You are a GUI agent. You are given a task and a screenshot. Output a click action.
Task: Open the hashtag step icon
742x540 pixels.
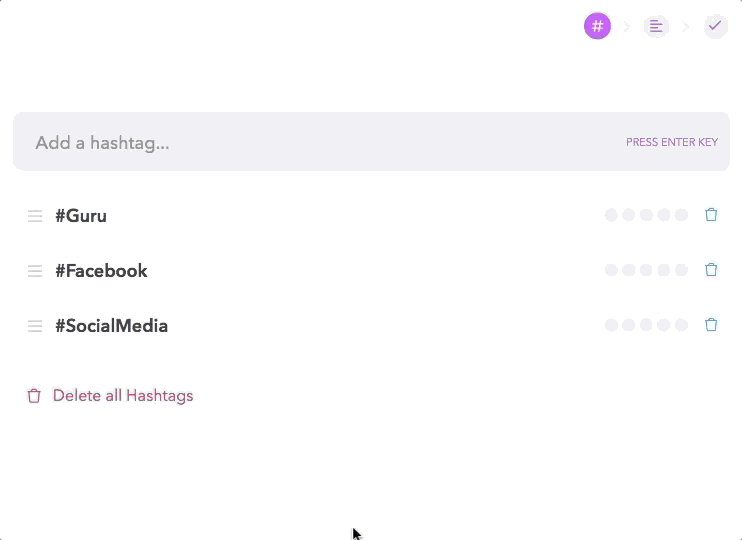597,26
